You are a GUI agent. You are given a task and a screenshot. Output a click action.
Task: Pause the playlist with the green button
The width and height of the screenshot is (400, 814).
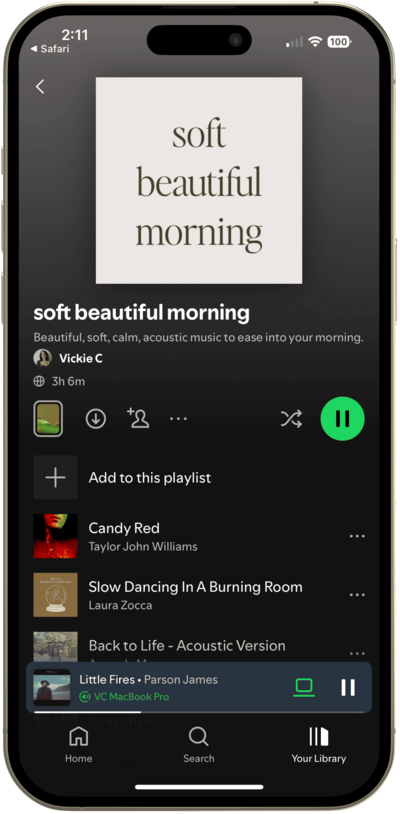tap(342, 418)
